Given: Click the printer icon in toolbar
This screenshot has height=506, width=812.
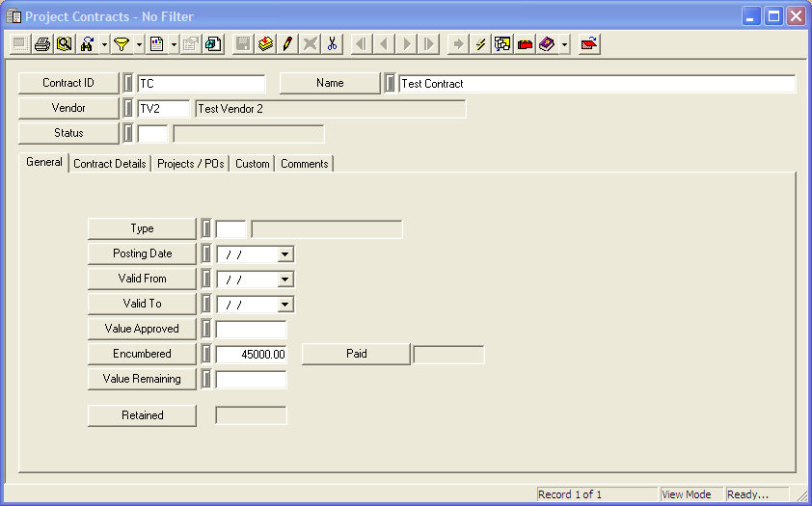Looking at the screenshot, I should [42, 44].
